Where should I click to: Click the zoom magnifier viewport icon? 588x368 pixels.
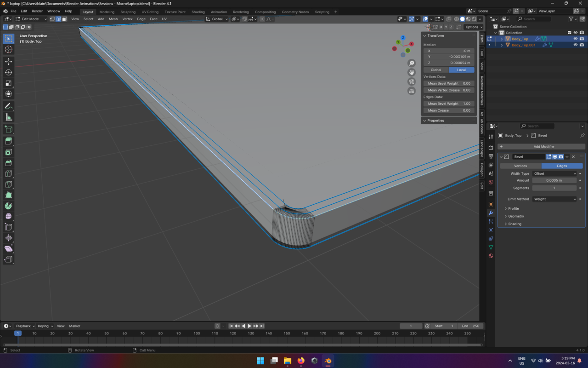pos(412,63)
